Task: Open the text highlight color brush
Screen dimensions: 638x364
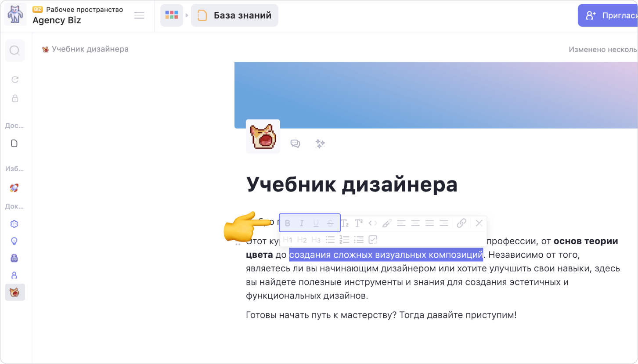Action: pos(386,223)
